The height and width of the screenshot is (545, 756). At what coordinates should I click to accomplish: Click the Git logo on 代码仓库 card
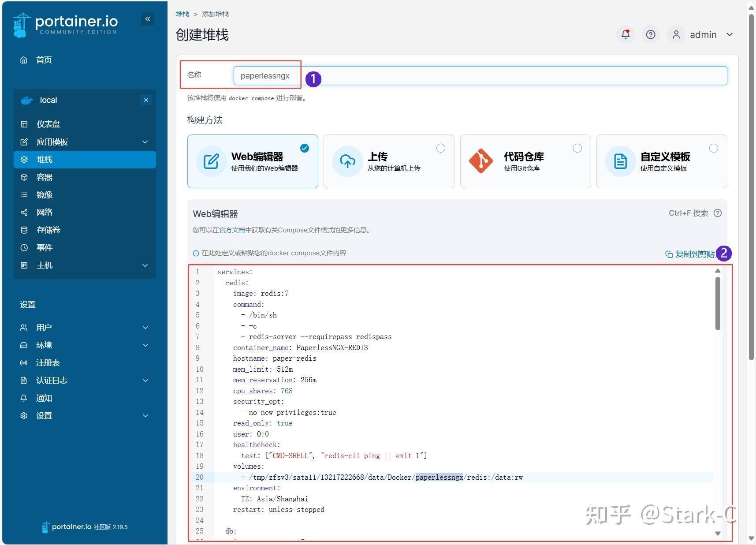click(481, 161)
